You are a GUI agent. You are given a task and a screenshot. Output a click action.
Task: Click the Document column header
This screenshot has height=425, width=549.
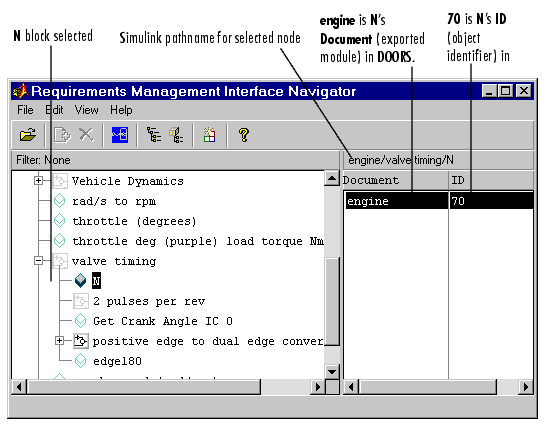[395, 180]
